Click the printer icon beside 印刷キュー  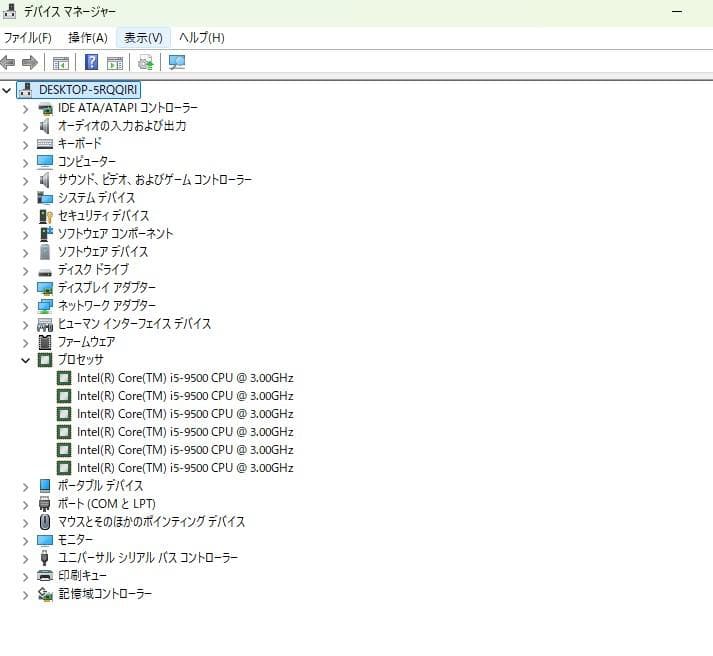[45, 576]
